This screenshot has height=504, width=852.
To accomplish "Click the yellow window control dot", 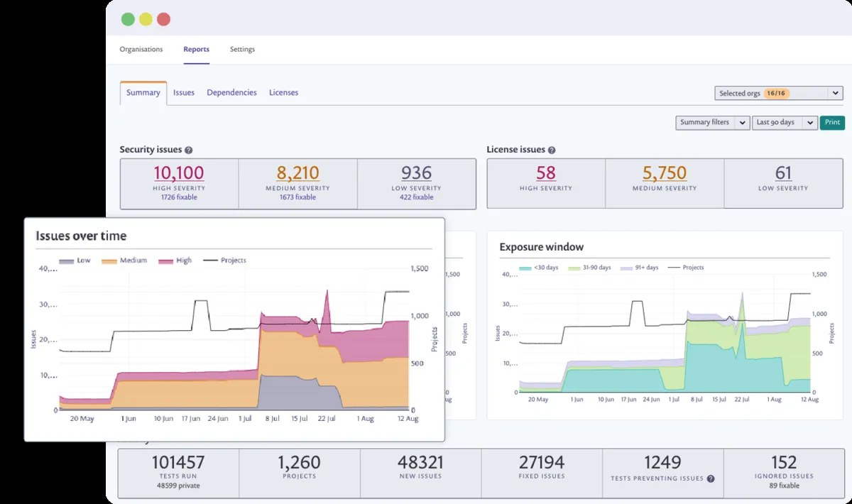I will pos(146,19).
